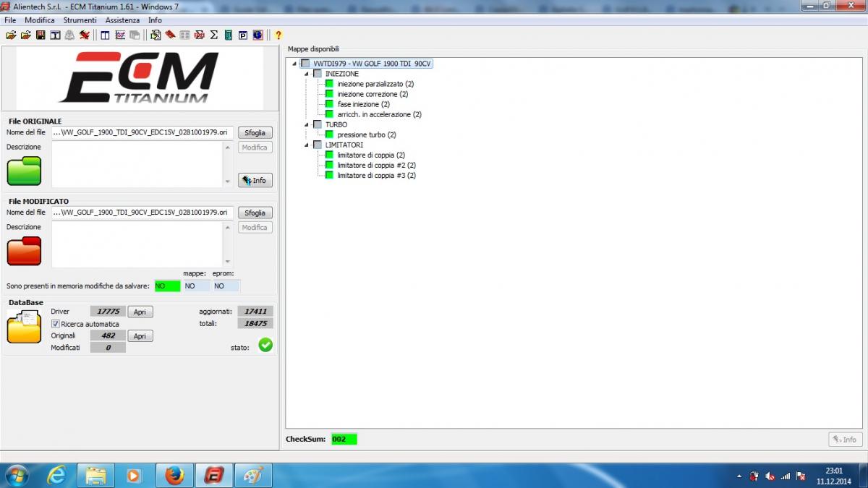868x488 pixels.
Task: Collapse the TURBO tree group
Action: click(306, 124)
